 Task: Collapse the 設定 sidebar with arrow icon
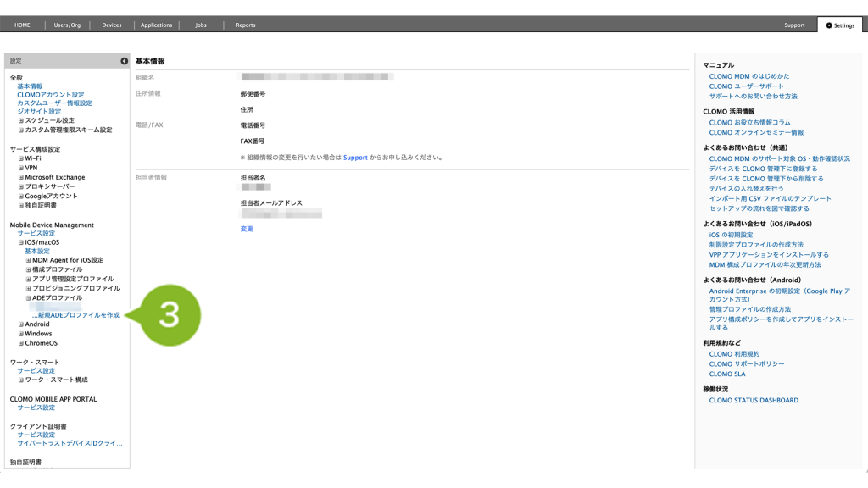[x=124, y=61]
